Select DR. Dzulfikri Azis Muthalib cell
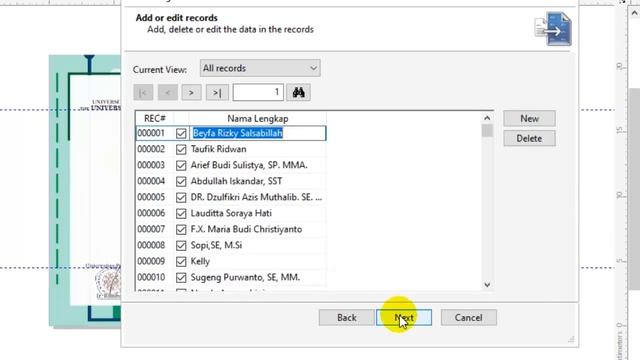The image size is (640, 360). point(258,197)
